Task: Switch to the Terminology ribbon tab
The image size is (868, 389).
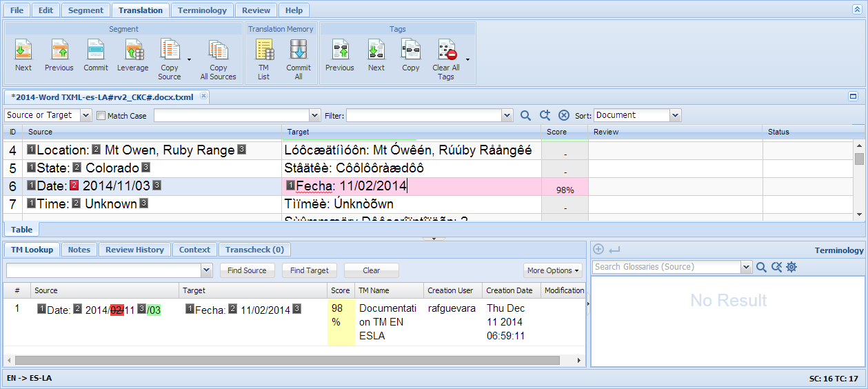Action: pos(202,10)
